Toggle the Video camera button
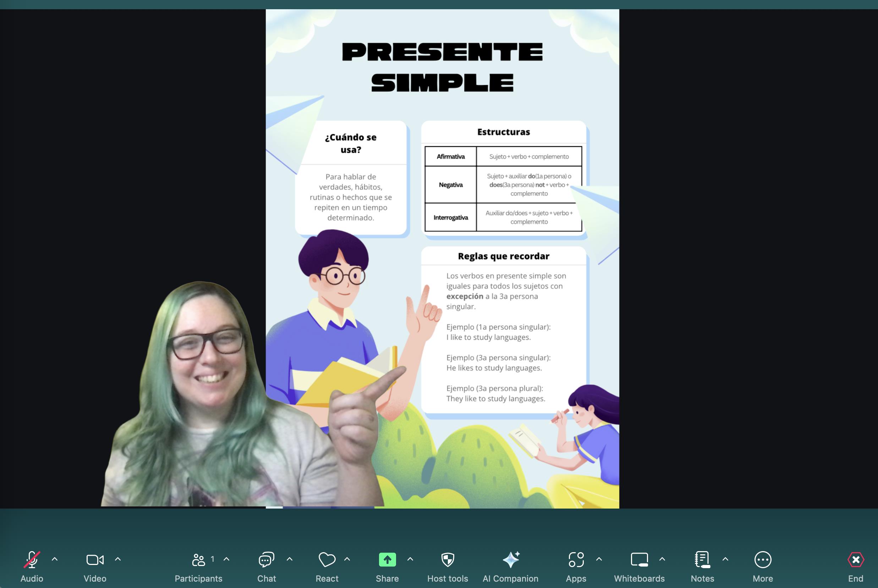The image size is (878, 588). click(x=95, y=560)
